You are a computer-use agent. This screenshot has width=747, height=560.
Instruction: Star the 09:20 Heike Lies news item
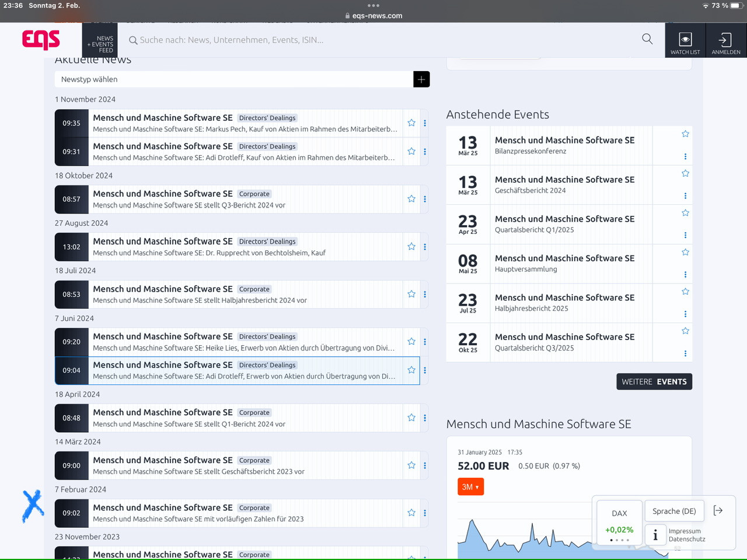click(411, 341)
